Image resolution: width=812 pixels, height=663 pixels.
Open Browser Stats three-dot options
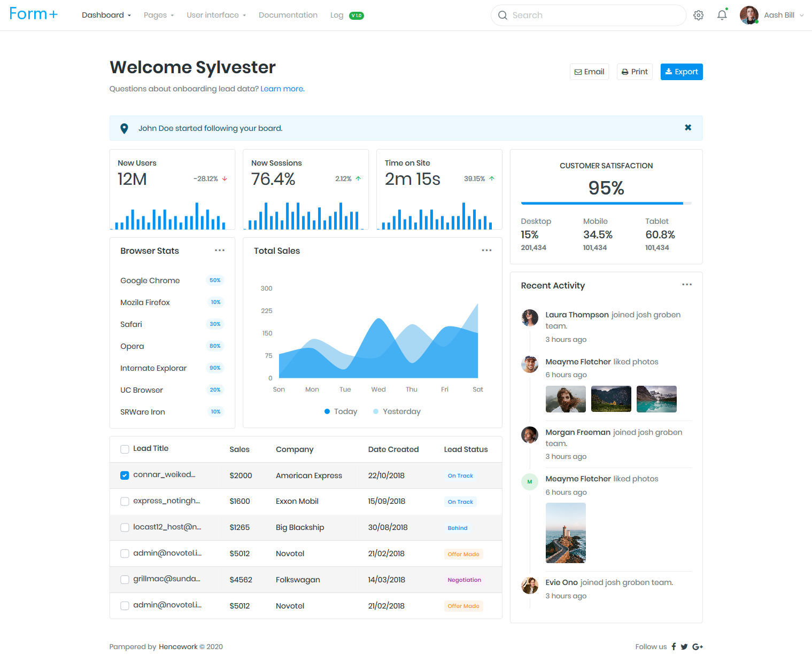(x=220, y=251)
